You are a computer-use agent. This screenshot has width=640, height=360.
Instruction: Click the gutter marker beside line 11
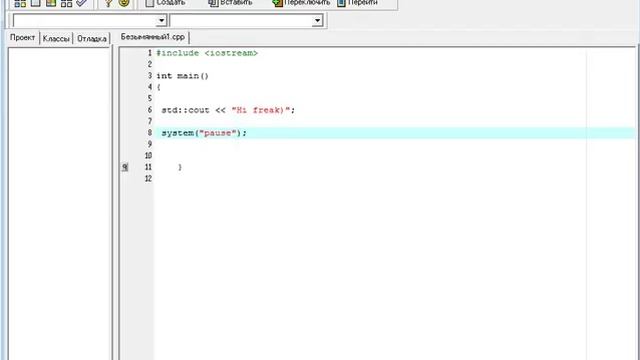(x=125, y=167)
